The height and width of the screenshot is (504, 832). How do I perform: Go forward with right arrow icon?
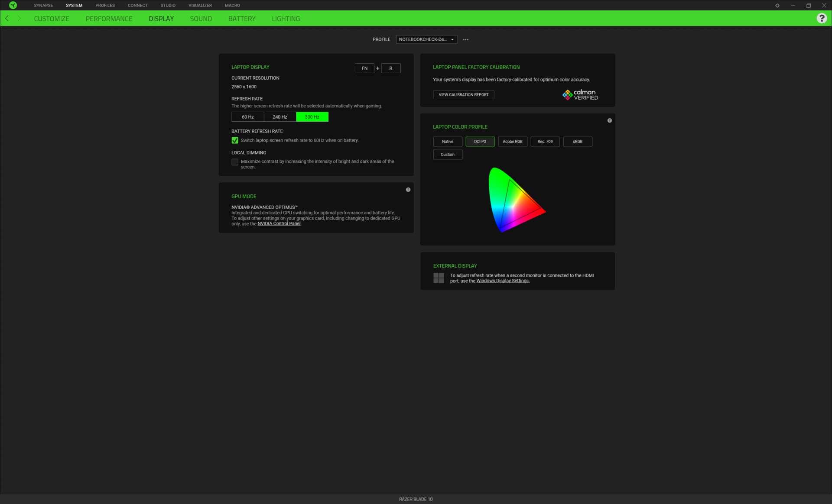coord(19,18)
